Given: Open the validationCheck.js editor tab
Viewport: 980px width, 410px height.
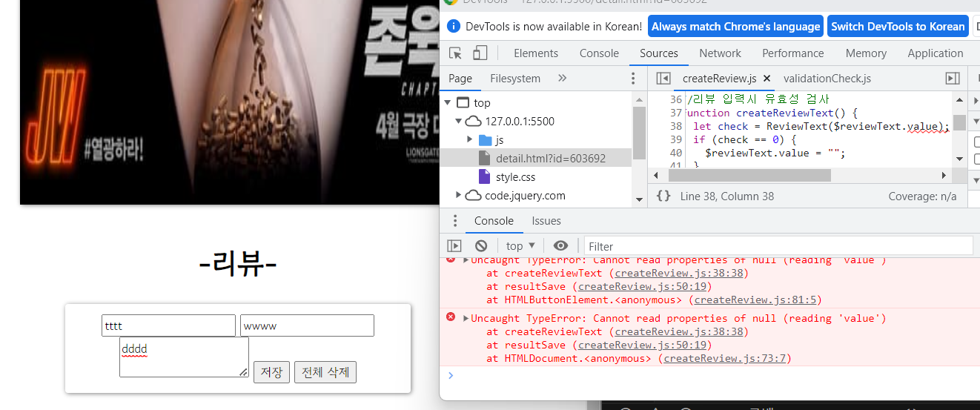Looking at the screenshot, I should (x=827, y=79).
